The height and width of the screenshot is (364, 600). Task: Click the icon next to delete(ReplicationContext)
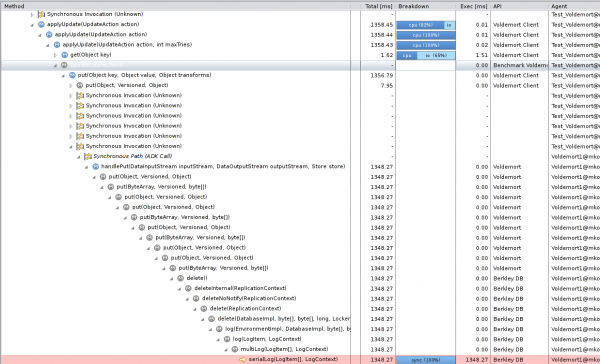(x=204, y=309)
